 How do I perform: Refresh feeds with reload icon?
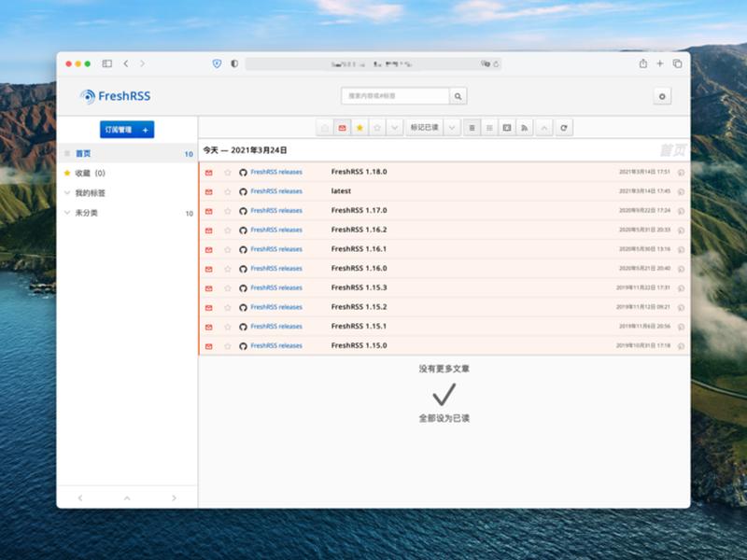click(x=564, y=128)
